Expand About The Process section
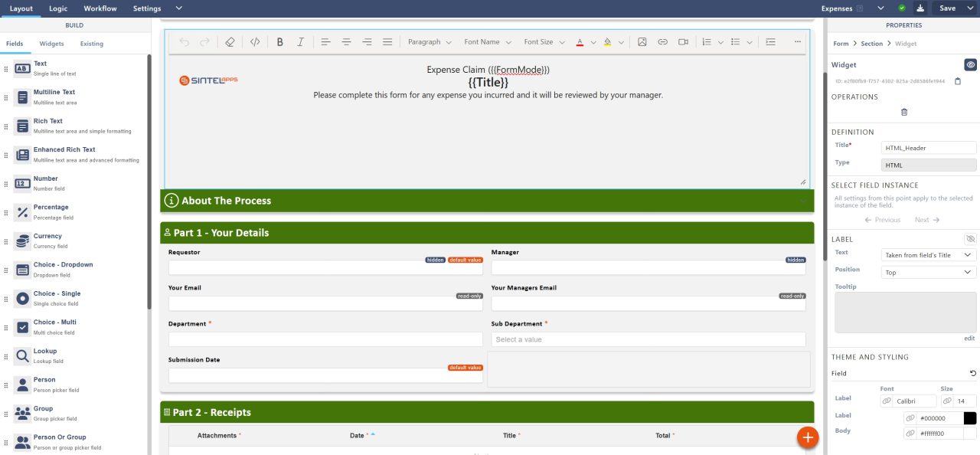This screenshot has height=455, width=980. click(x=802, y=201)
